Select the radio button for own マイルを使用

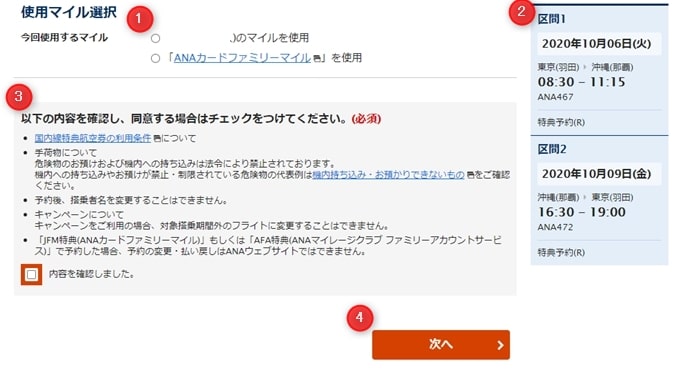pos(155,39)
